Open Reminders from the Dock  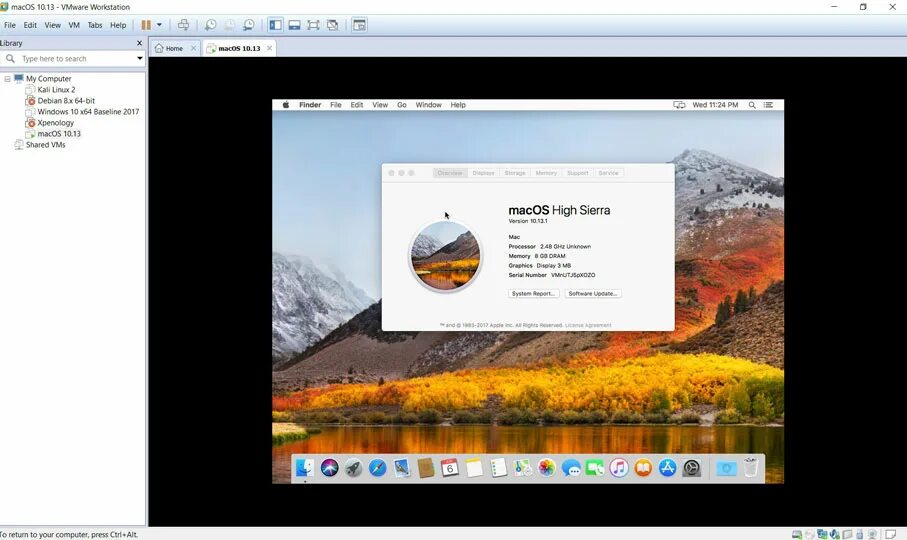pyautogui.click(x=498, y=467)
